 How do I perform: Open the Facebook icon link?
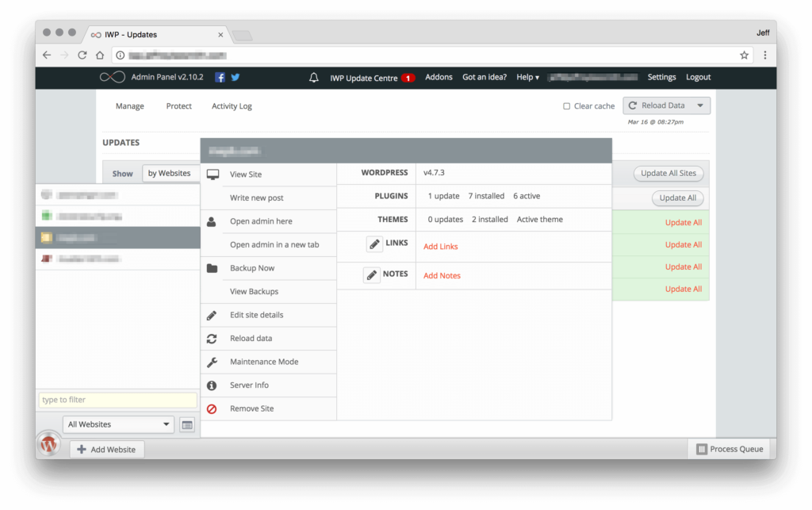coord(220,77)
